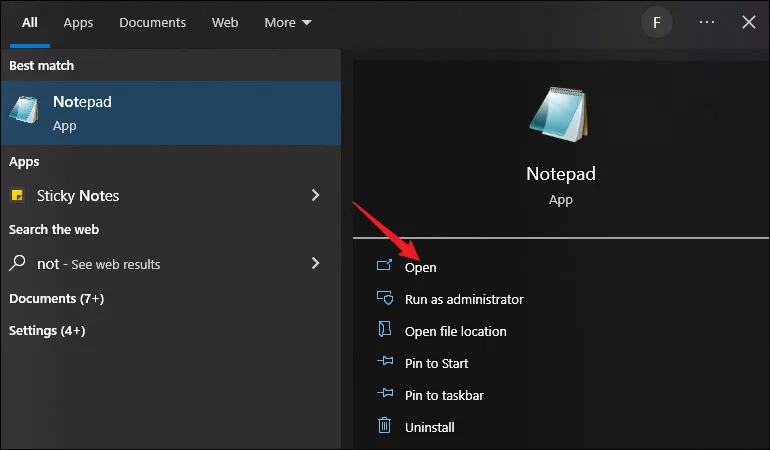Select the Sticky Notes app result
Image resolution: width=770 pixels, height=450 pixels.
pos(170,196)
